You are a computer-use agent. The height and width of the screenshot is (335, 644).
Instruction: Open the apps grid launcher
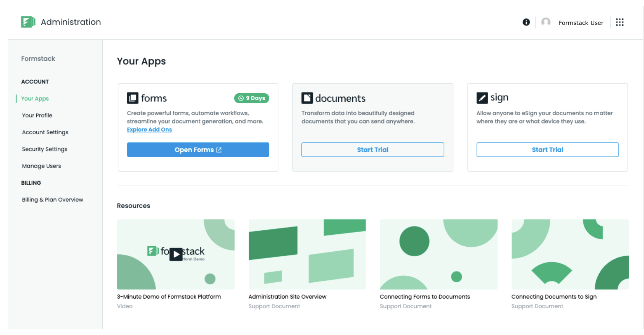click(x=620, y=22)
